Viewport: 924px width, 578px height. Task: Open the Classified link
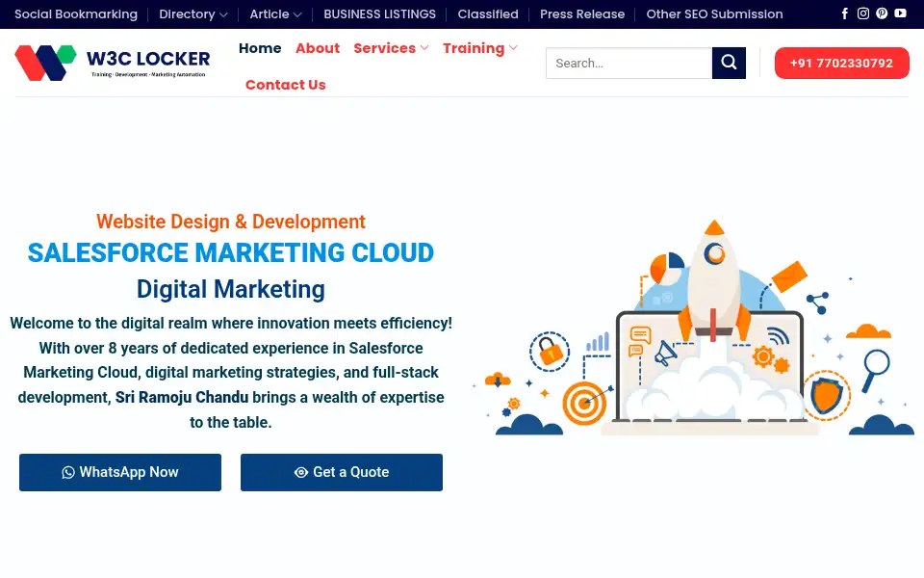click(488, 14)
